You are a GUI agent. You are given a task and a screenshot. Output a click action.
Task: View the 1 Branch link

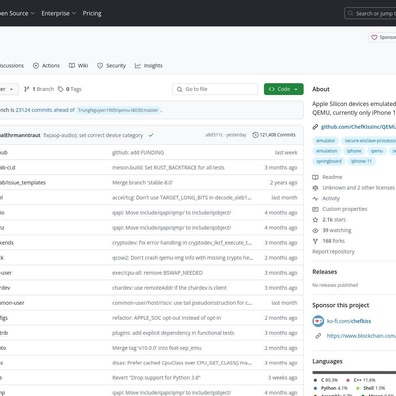click(x=39, y=89)
